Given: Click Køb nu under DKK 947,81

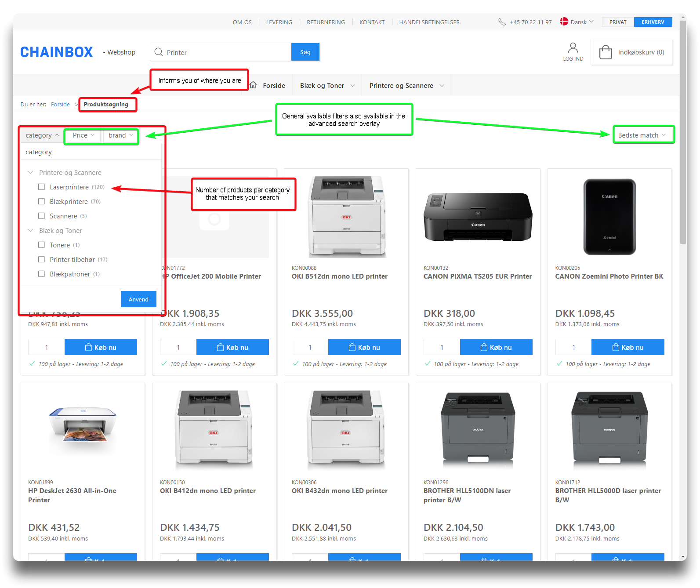Looking at the screenshot, I should point(101,347).
